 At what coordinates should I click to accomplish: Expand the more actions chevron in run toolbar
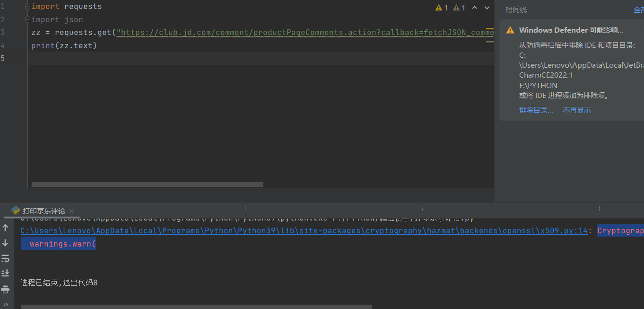[x=6, y=305]
